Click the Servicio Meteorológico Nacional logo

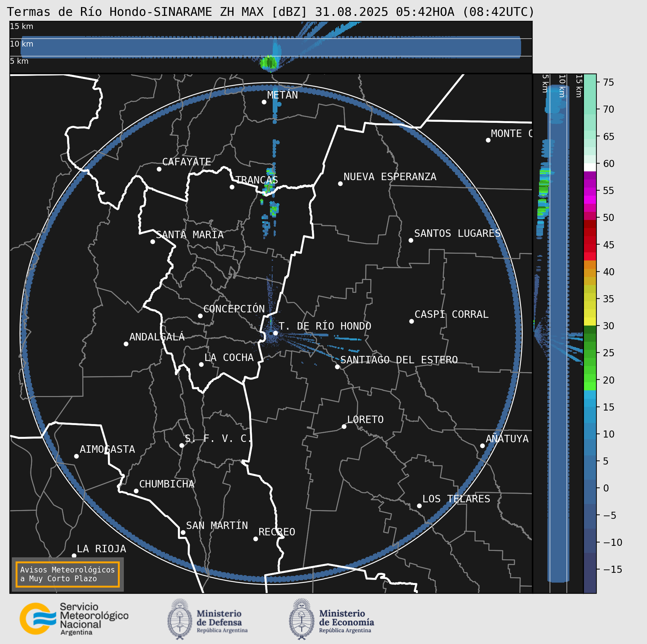click(74, 619)
